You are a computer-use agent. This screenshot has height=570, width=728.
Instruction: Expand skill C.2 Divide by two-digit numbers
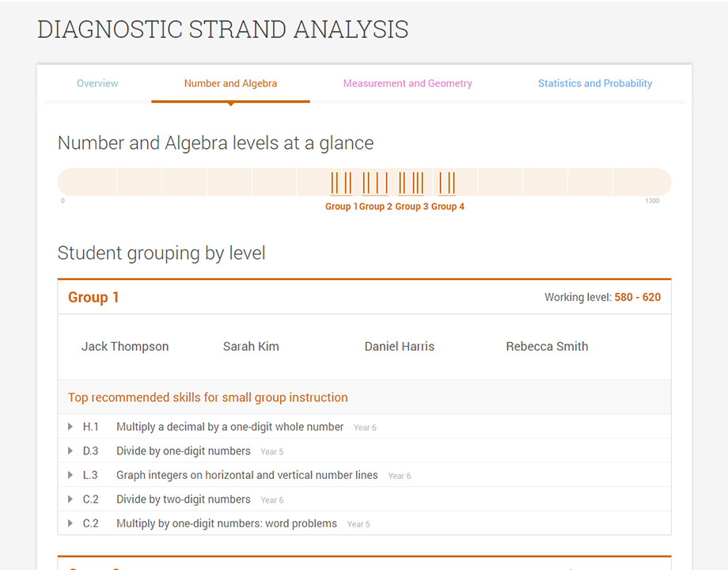pyautogui.click(x=70, y=500)
